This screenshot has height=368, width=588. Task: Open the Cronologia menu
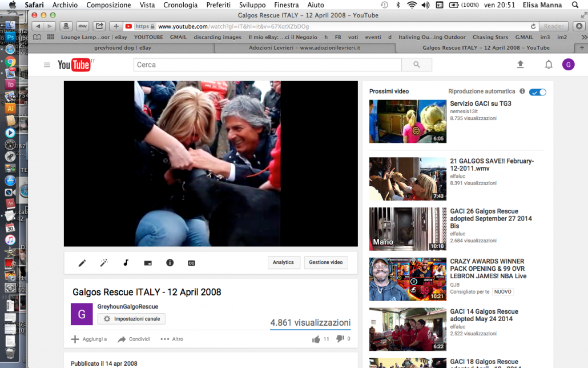click(180, 5)
